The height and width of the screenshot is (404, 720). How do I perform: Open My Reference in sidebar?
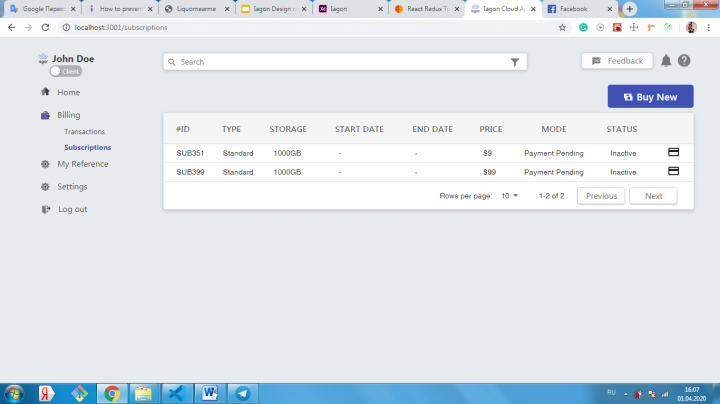83,164
